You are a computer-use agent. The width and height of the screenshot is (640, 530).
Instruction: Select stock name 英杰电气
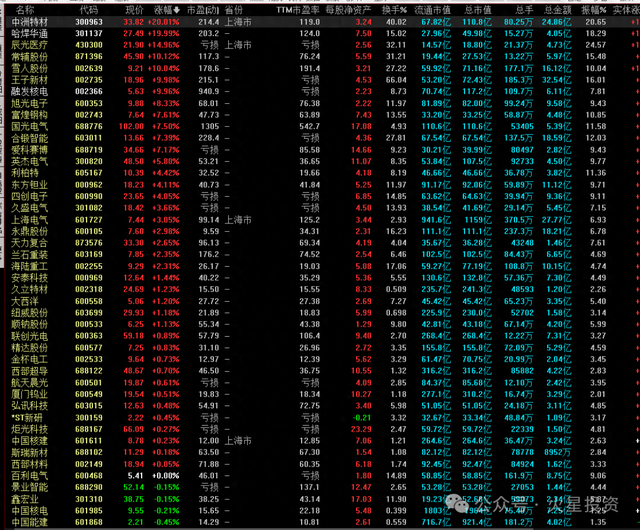tap(29, 161)
